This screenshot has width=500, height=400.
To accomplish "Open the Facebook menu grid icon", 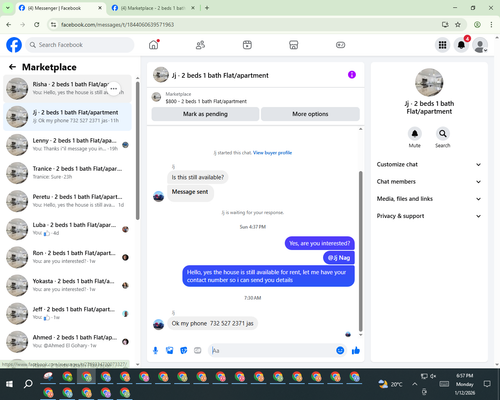I will pyautogui.click(x=442, y=45).
